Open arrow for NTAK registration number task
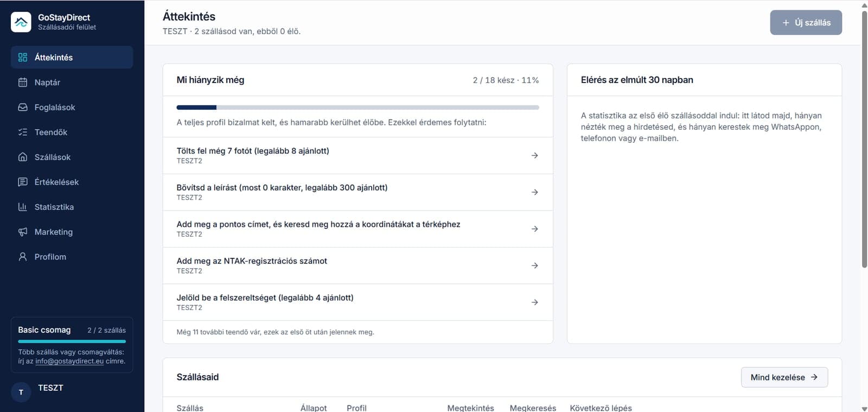This screenshot has height=412, width=868. (x=535, y=265)
